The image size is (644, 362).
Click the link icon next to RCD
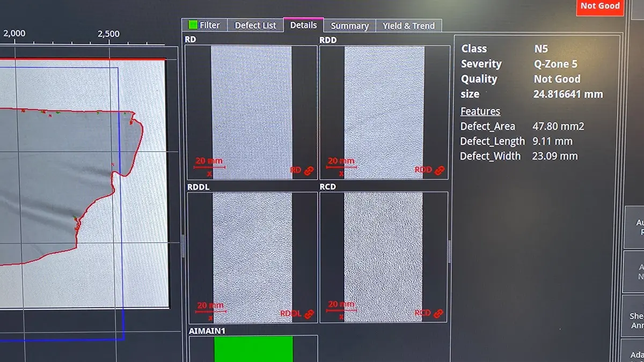click(x=438, y=313)
